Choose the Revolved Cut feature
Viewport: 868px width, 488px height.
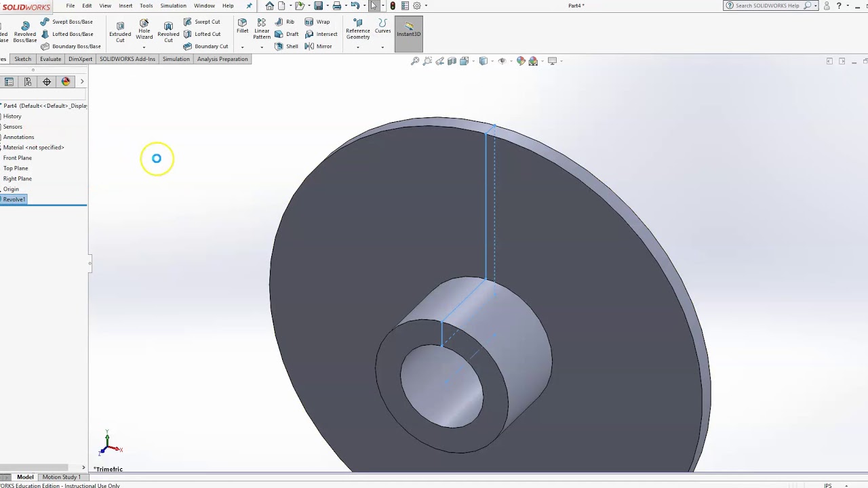click(x=168, y=31)
